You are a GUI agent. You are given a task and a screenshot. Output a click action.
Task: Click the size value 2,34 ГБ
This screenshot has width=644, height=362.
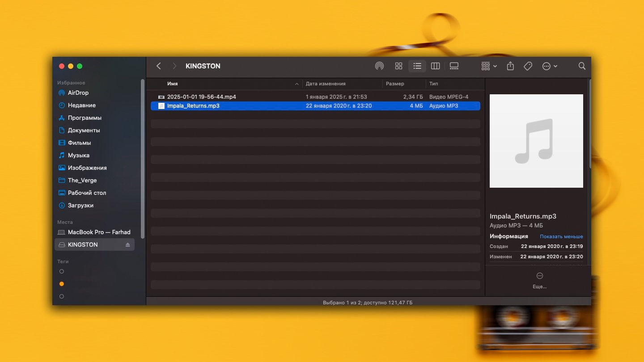(413, 97)
